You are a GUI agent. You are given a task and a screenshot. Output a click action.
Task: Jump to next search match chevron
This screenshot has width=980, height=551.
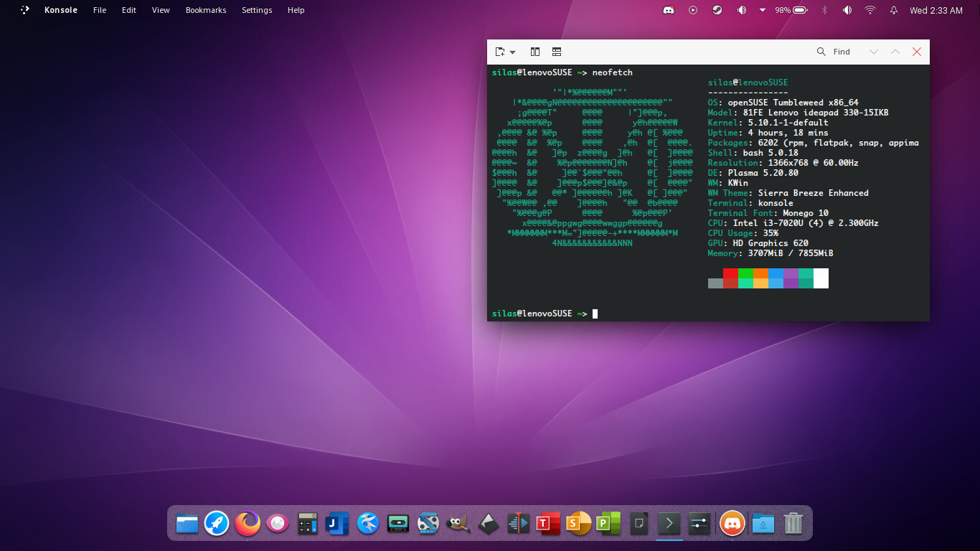(x=873, y=52)
